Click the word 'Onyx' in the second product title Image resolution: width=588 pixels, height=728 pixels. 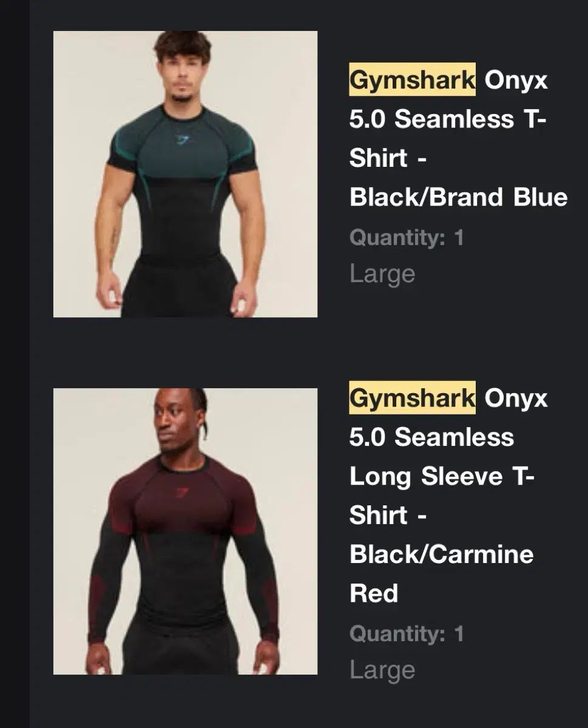click(x=516, y=399)
